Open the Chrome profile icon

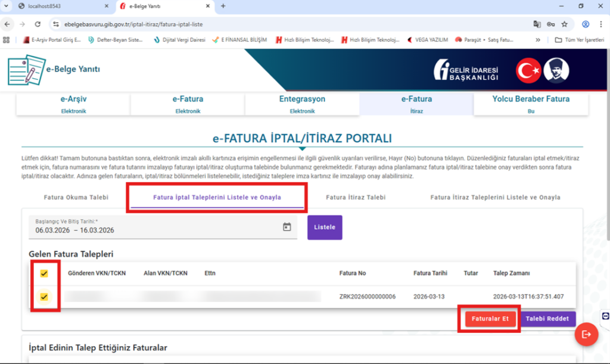(x=586, y=24)
